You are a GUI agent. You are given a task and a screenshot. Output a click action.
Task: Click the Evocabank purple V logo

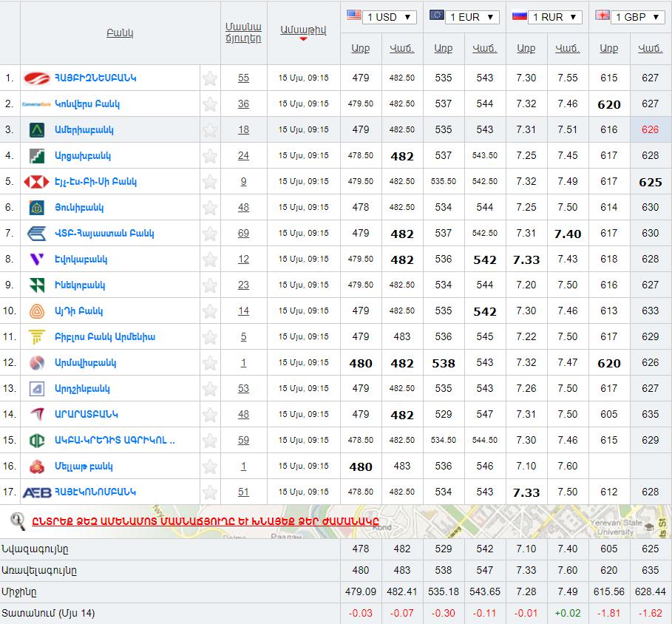click(x=36, y=260)
